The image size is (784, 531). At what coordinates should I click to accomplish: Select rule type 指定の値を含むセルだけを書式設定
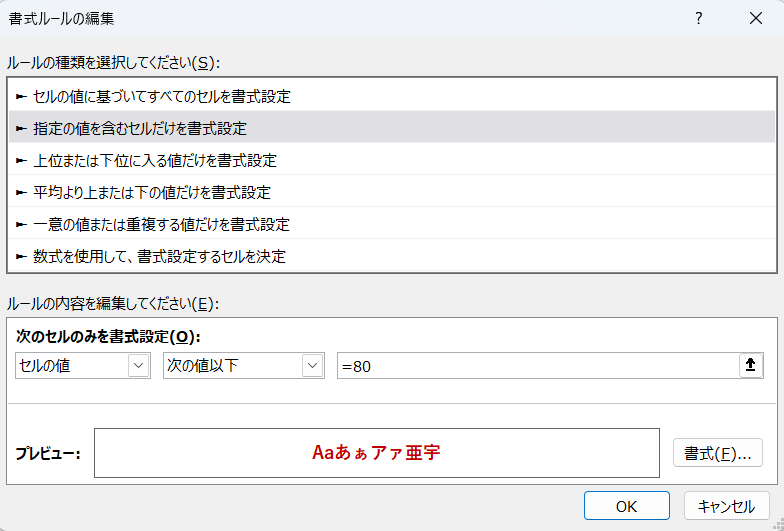pyautogui.click(x=140, y=128)
